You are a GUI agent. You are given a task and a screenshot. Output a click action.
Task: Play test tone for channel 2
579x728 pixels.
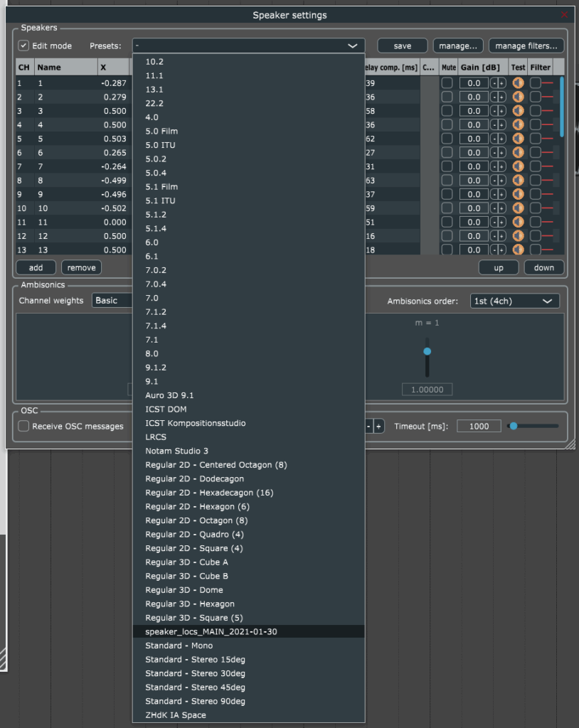point(518,97)
